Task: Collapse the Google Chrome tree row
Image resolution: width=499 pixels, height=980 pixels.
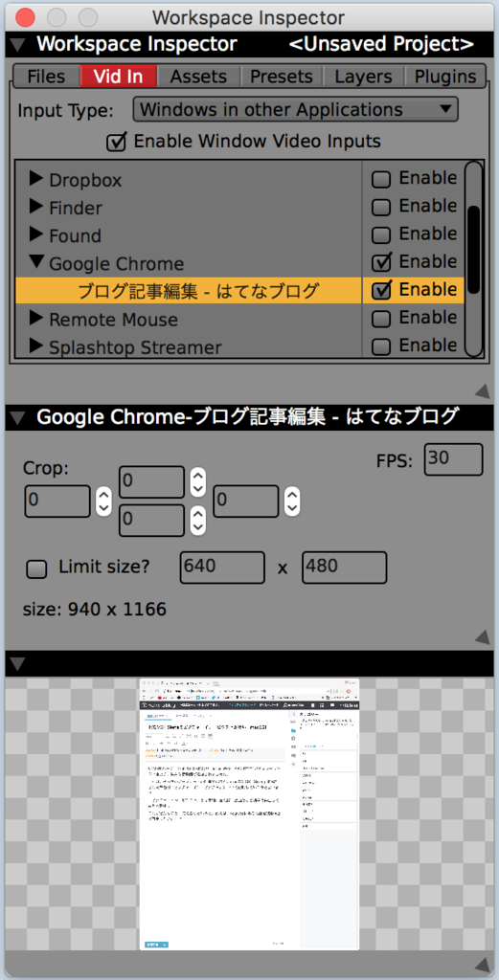Action: pyautogui.click(x=36, y=263)
